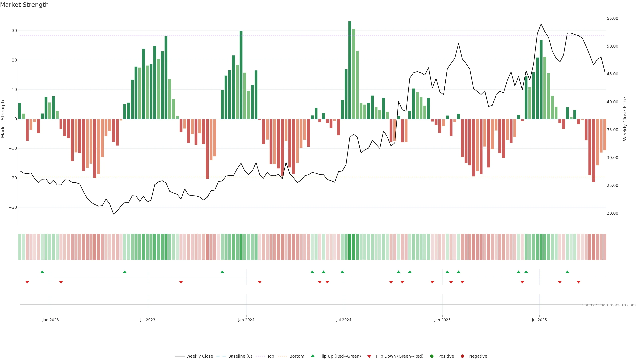Click the Jan 2025 axis label
644x362 pixels.
(x=442, y=320)
